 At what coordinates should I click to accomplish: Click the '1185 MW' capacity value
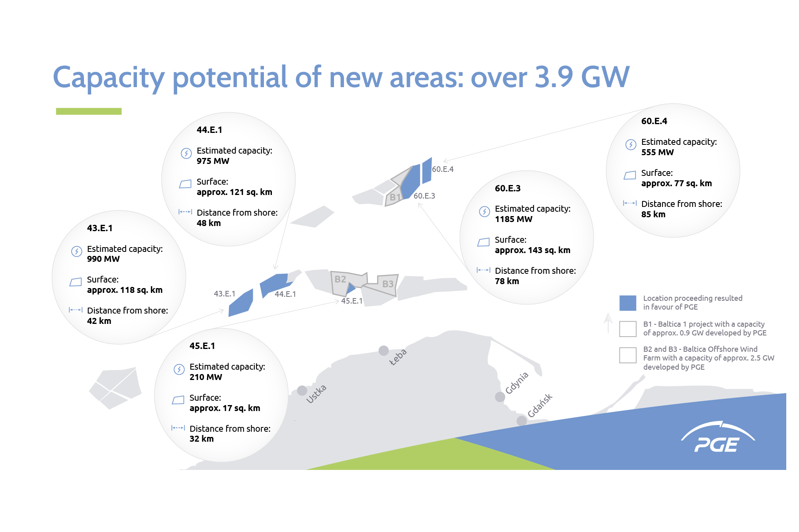(514, 219)
